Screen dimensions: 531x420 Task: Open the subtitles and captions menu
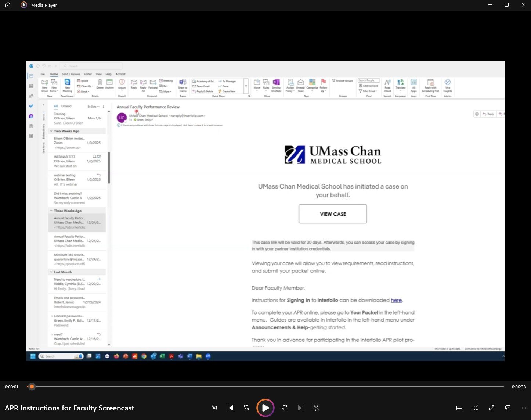pos(459,408)
